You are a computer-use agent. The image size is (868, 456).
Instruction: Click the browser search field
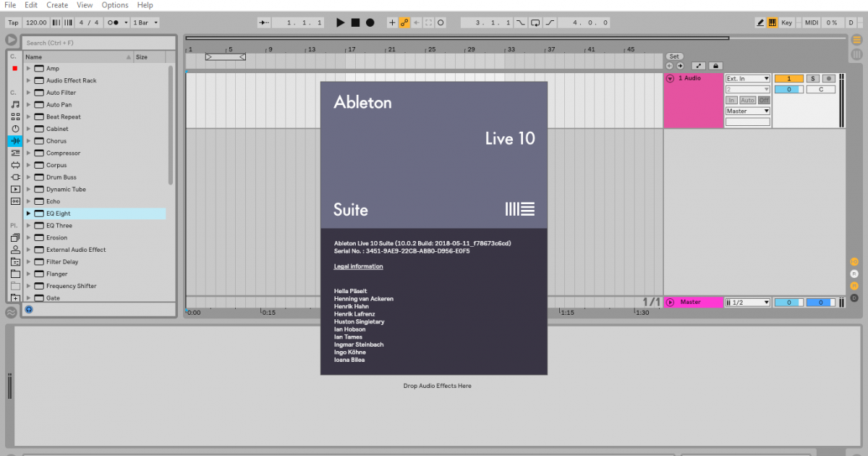pos(98,43)
